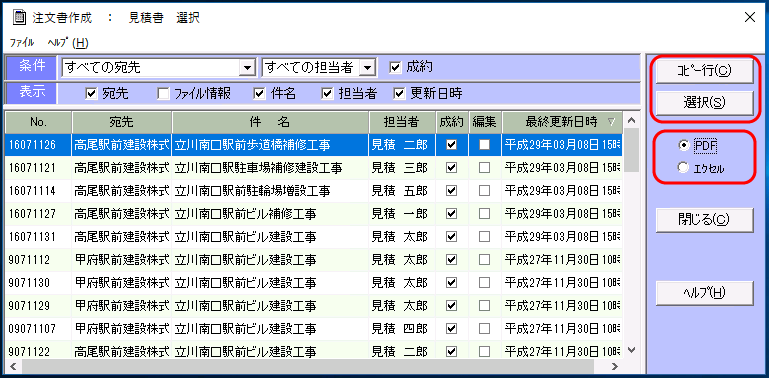Click the 最終更新日時 column sort arrow
This screenshot has height=378, width=769.
pos(611,122)
